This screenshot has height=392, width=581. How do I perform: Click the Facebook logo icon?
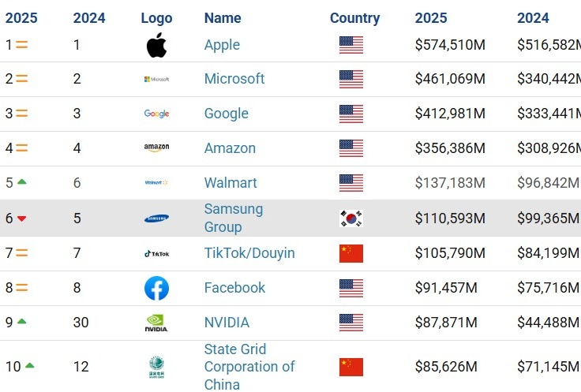156,288
